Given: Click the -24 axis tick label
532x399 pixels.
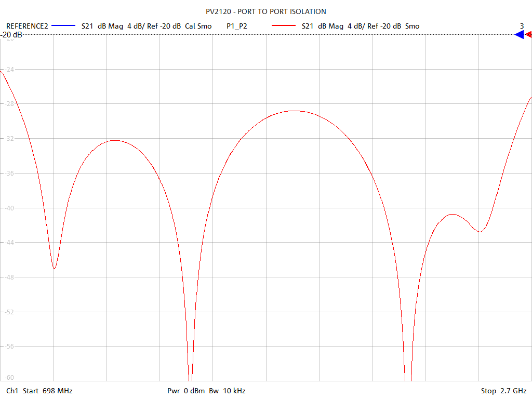Looking at the screenshot, I should (x=8, y=69).
